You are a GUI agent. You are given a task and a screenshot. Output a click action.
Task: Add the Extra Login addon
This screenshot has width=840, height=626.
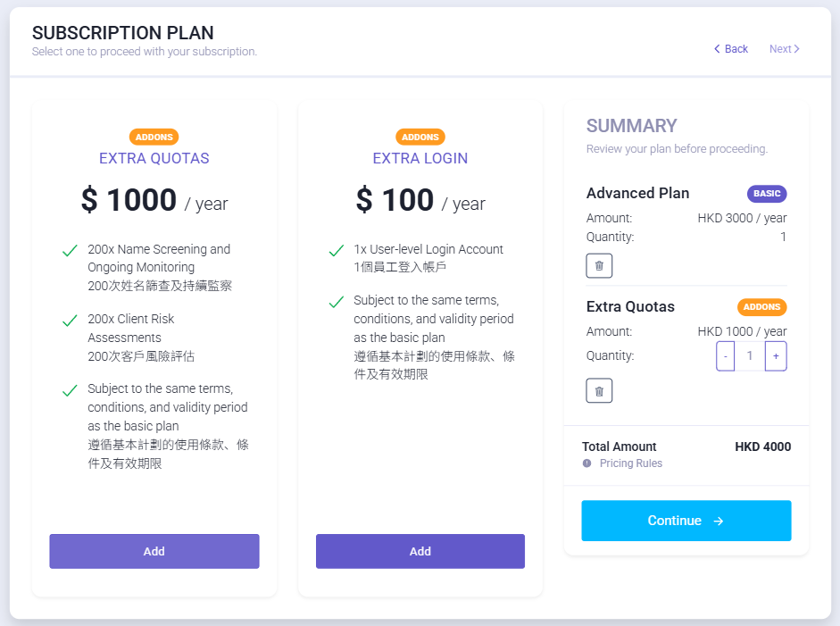pyautogui.click(x=420, y=551)
